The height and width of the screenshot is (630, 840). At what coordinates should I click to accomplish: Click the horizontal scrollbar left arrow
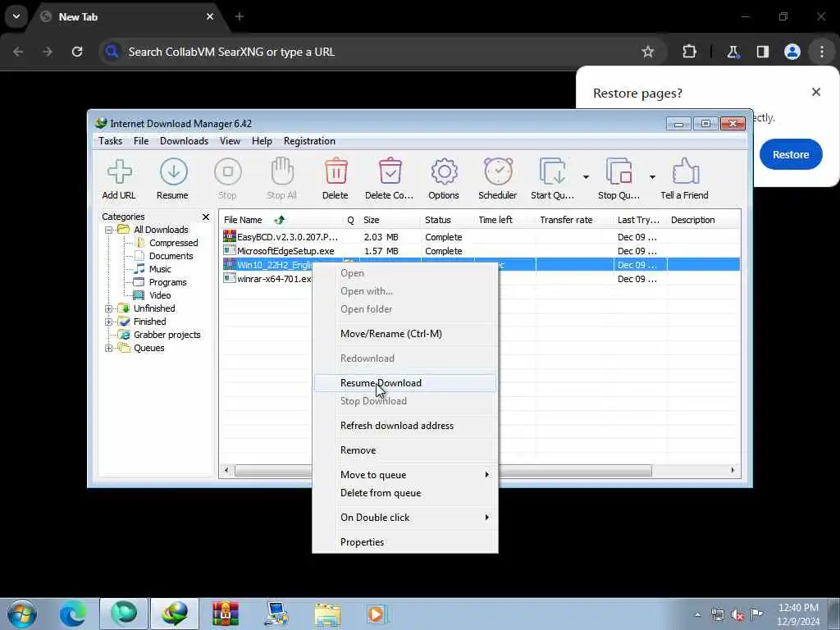pos(226,470)
